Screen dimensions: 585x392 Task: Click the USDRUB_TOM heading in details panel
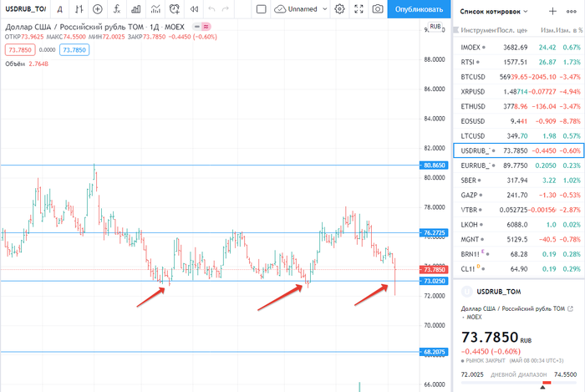pyautogui.click(x=498, y=292)
